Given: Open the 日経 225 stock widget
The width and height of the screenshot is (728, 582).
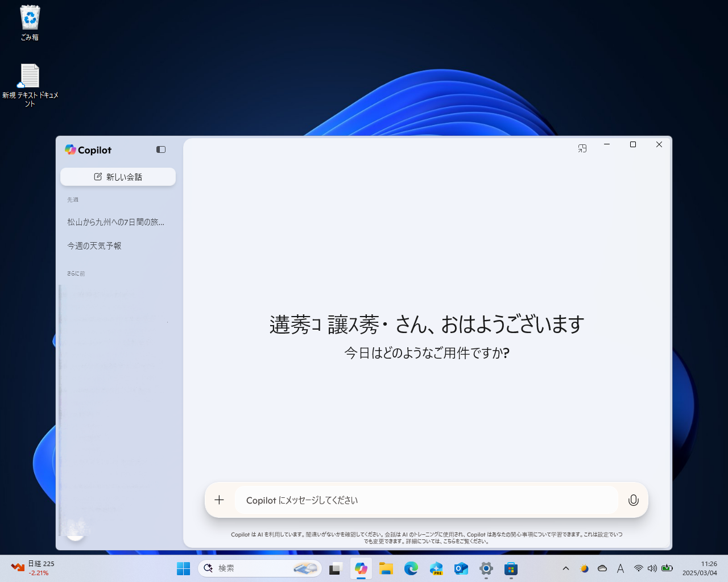Looking at the screenshot, I should 33,568.
